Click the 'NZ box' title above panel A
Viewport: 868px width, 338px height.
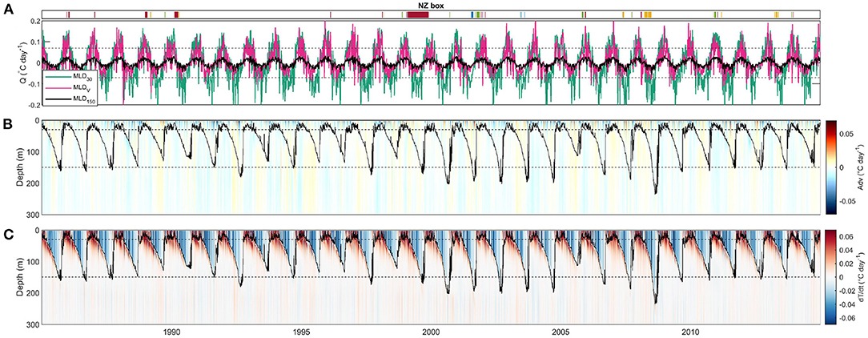click(x=430, y=5)
